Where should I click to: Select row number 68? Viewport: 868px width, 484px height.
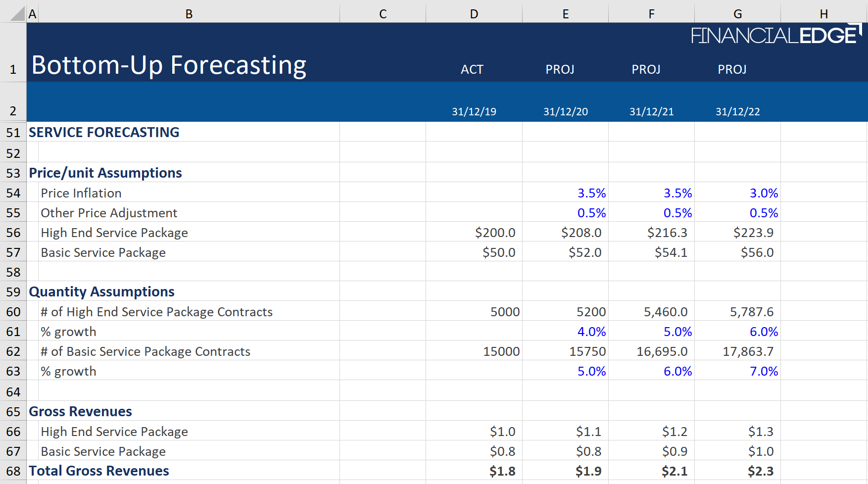pyautogui.click(x=13, y=471)
